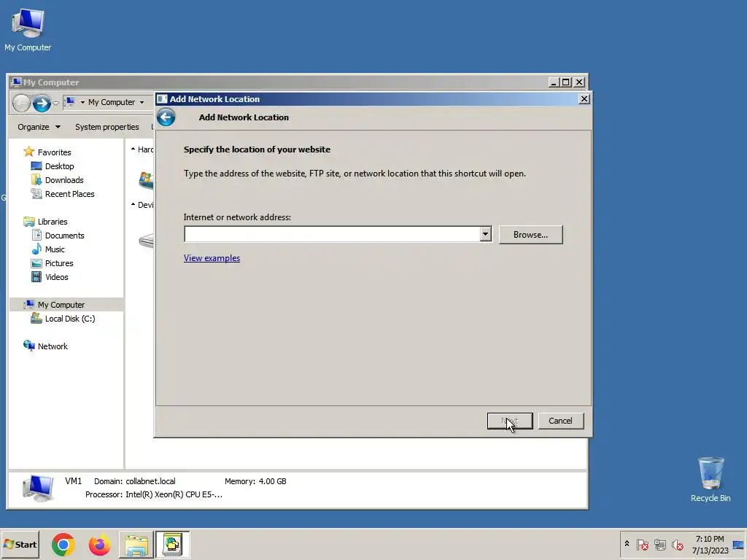Open the View examples link

tap(212, 258)
